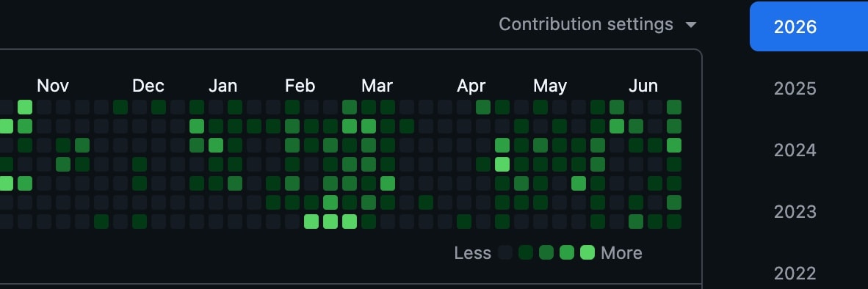
Task: Click the Dec month label
Action: (x=148, y=86)
